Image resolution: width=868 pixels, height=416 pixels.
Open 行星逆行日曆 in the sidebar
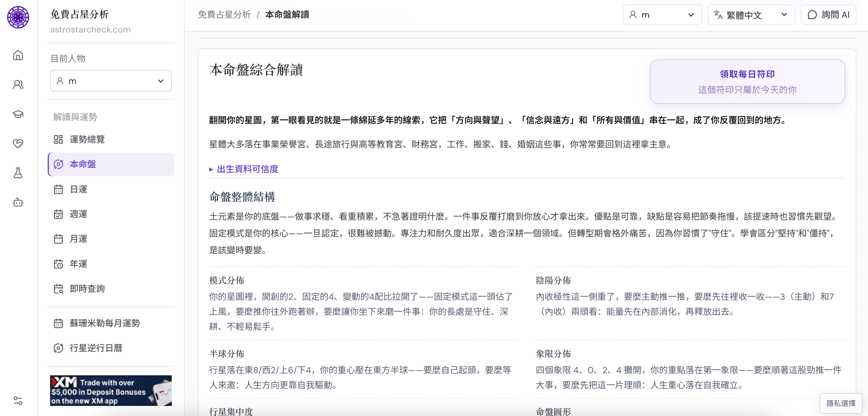tap(111, 348)
